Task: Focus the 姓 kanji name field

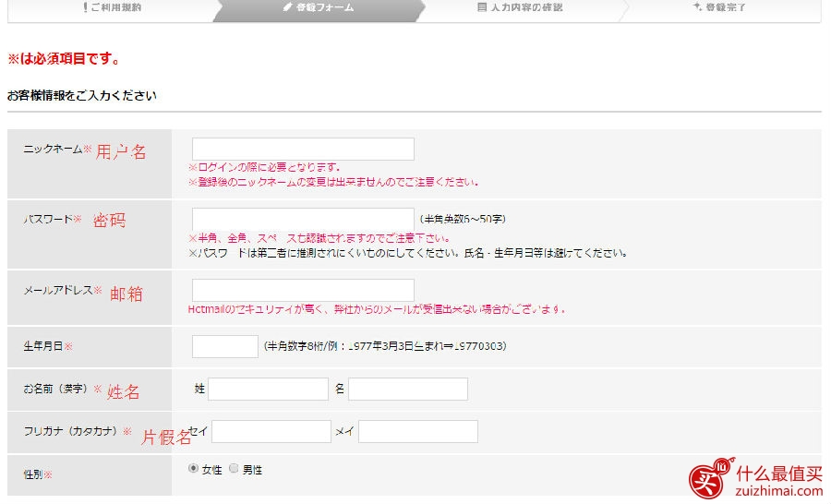Action: [268, 389]
